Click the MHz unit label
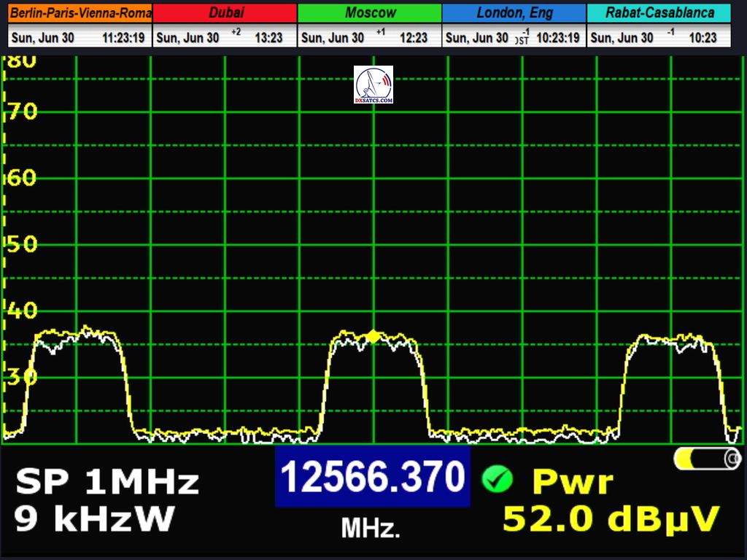 click(x=371, y=529)
